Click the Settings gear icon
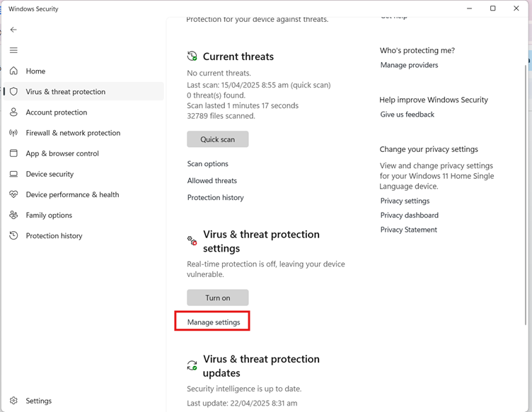The height and width of the screenshot is (412, 532). point(13,401)
